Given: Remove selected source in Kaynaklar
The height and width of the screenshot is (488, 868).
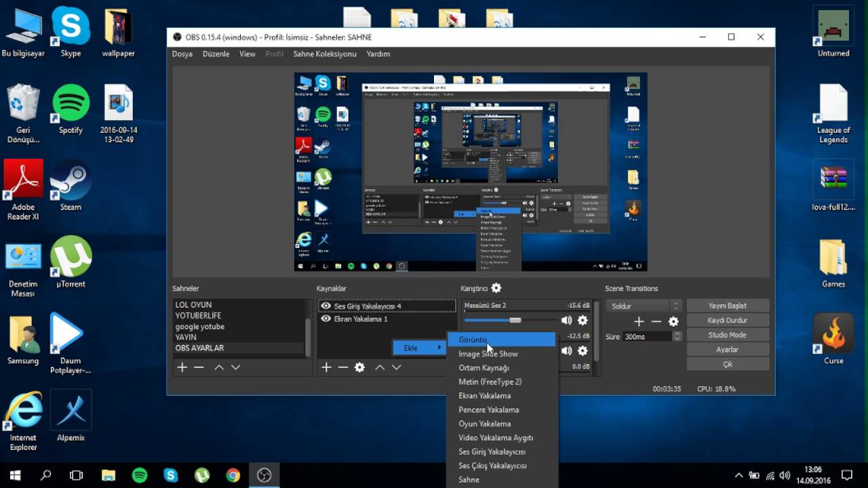Looking at the screenshot, I should pos(343,367).
